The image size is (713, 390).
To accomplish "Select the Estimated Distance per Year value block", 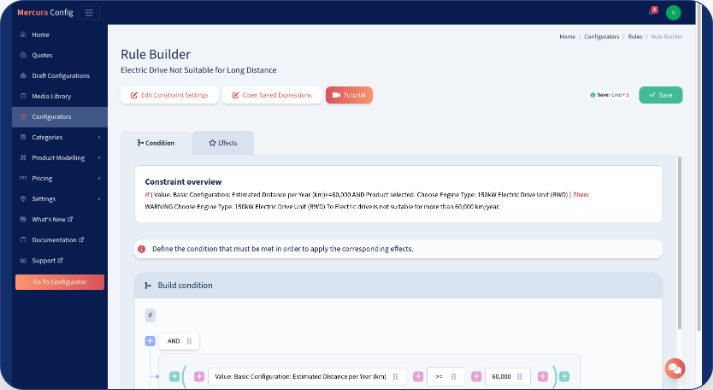I will coord(307,376).
